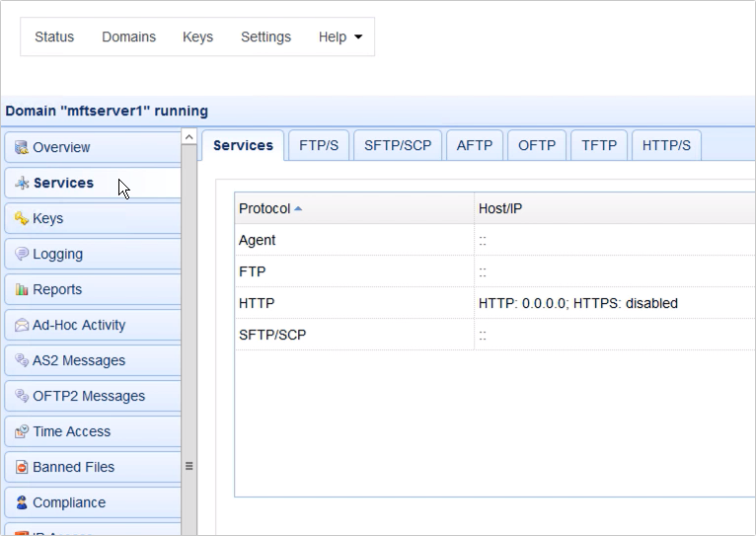Click the Reports chart icon
The image size is (756, 536).
(22, 289)
